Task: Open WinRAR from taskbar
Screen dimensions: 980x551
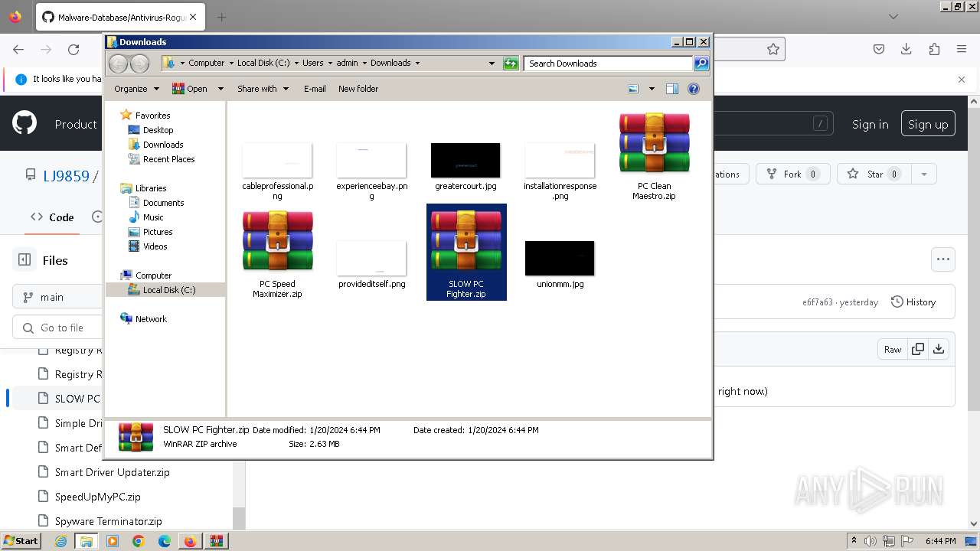Action: [215, 541]
